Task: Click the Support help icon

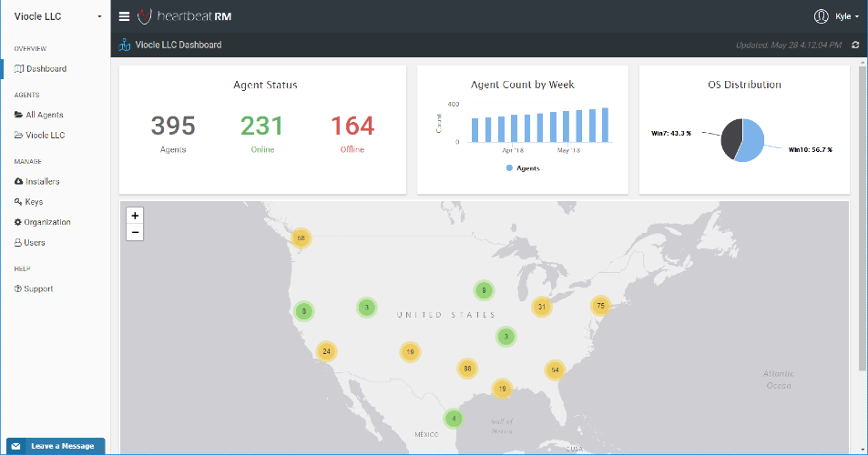Action: click(17, 288)
